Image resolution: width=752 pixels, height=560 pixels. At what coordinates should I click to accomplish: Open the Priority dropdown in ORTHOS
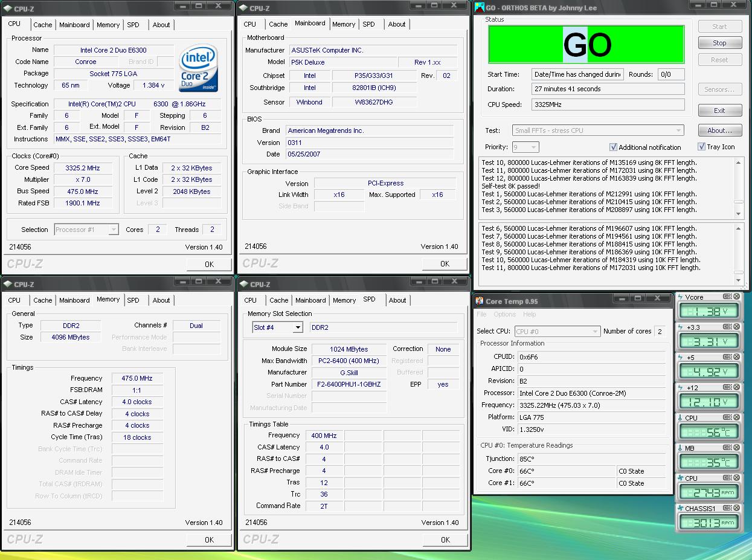[525, 147]
